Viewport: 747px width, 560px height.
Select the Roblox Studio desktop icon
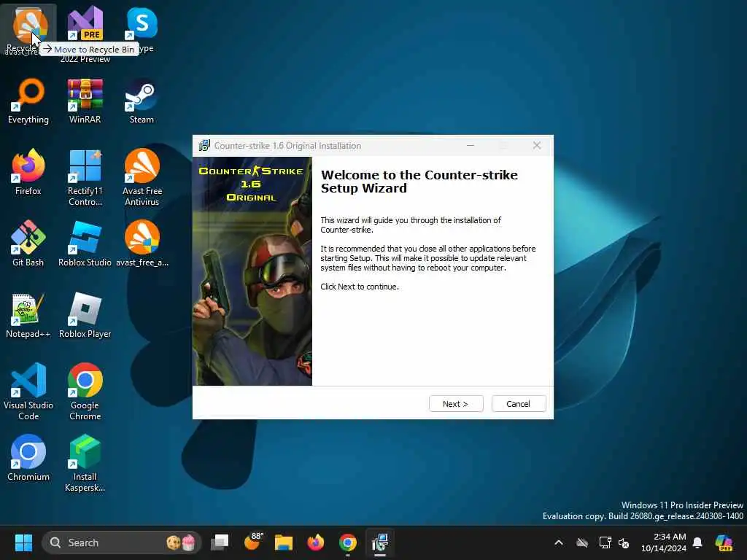(x=85, y=244)
